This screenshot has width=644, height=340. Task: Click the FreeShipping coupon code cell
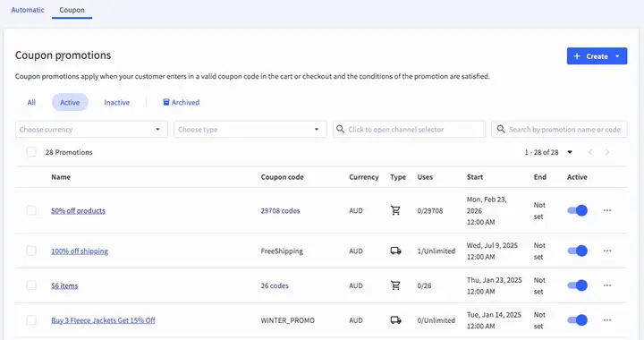pyautogui.click(x=282, y=251)
